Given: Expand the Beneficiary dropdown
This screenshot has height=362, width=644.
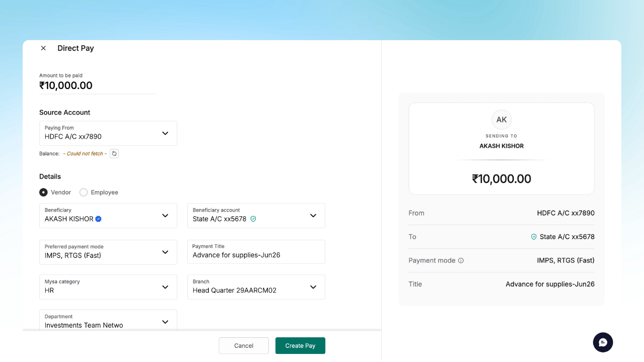Looking at the screenshot, I should 108,216.
